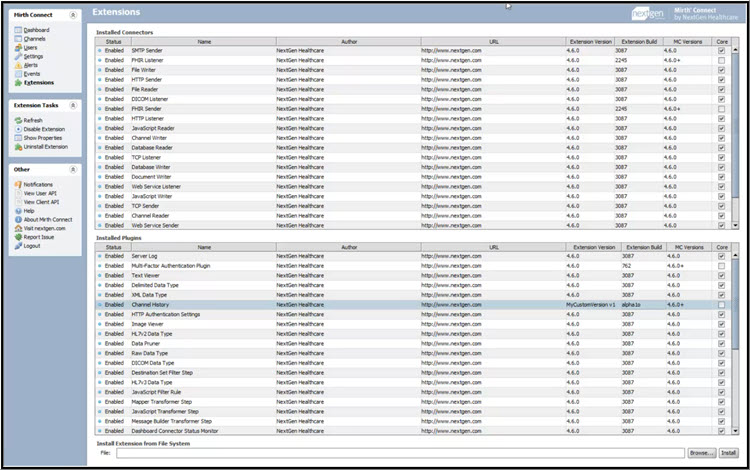Toggle Core checkbox for Channel History

pyautogui.click(x=721, y=305)
